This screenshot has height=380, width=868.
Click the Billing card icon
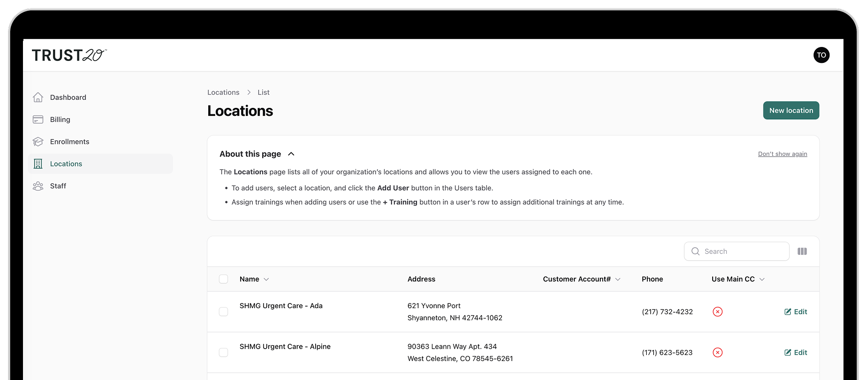point(38,119)
